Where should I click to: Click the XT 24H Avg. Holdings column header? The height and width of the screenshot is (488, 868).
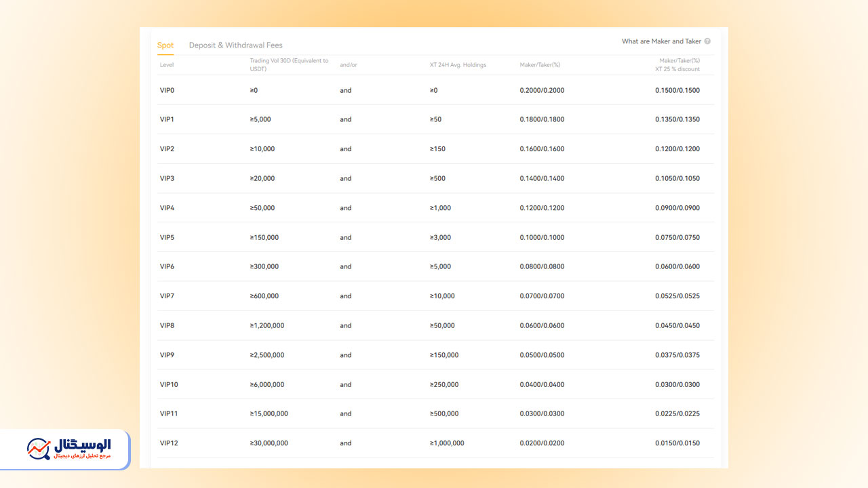click(x=458, y=65)
